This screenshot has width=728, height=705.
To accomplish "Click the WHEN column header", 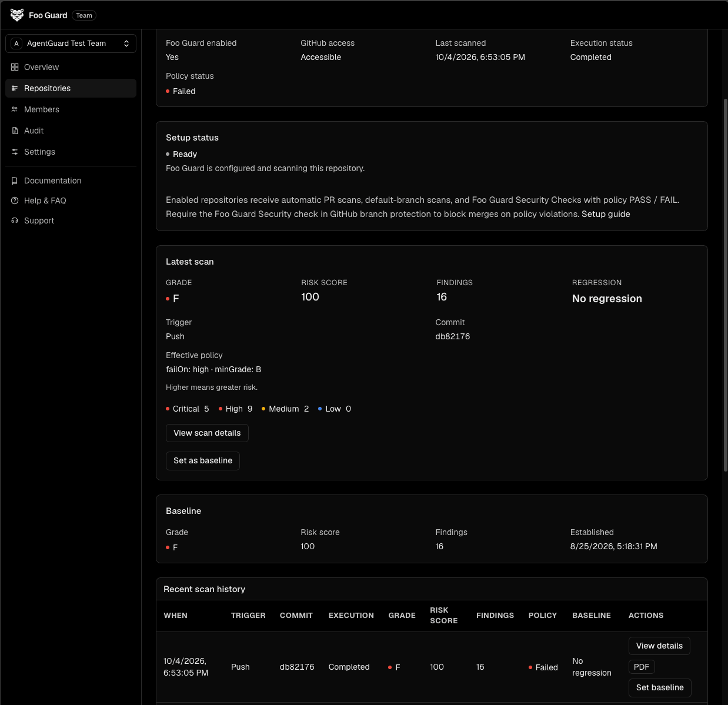I will [175, 616].
